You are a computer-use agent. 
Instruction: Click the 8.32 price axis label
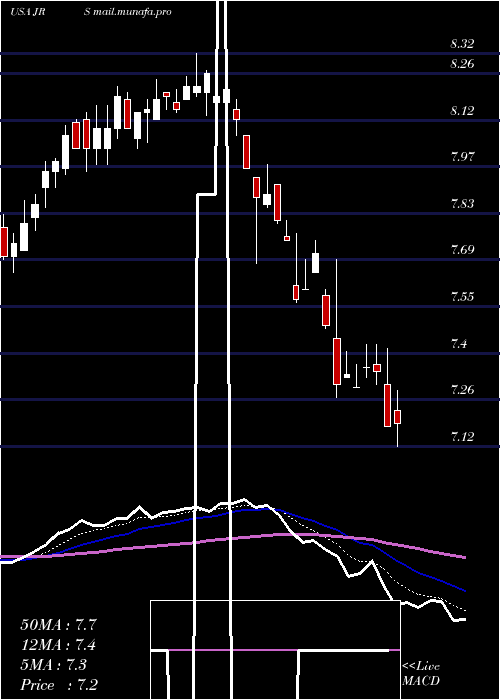462,44
